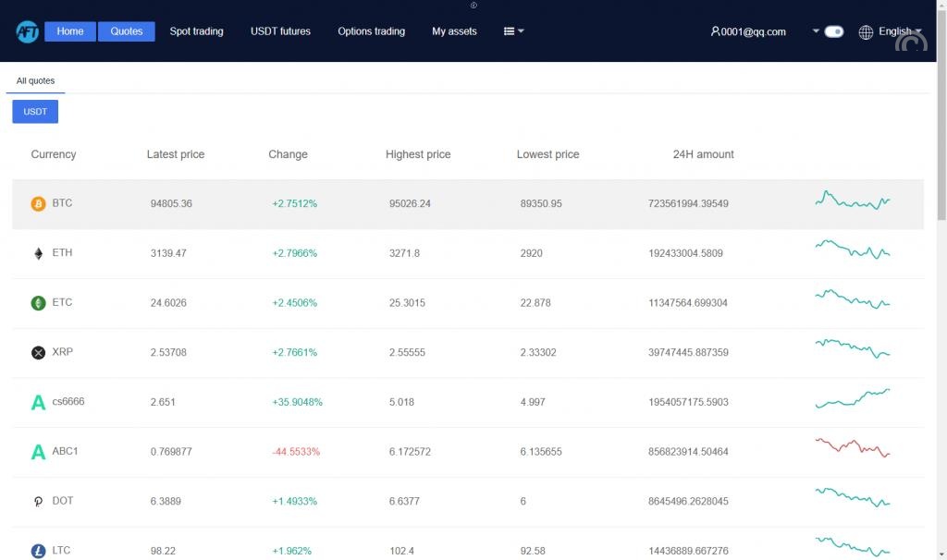The width and height of the screenshot is (947, 560).
Task: Click the Litecoin LTC coin icon
Action: tap(38, 551)
